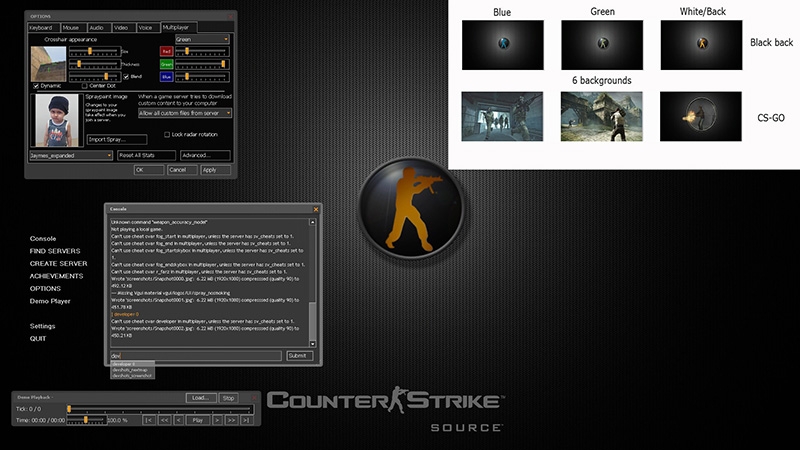Viewport: 800px width, 450px height.
Task: Enable Lock radar rotation checkbox
Action: 167,134
